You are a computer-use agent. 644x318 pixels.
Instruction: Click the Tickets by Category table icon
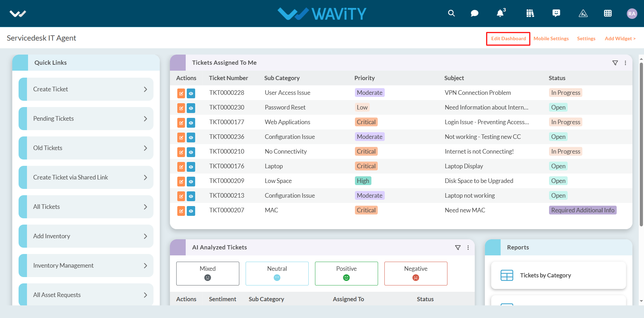tap(507, 275)
